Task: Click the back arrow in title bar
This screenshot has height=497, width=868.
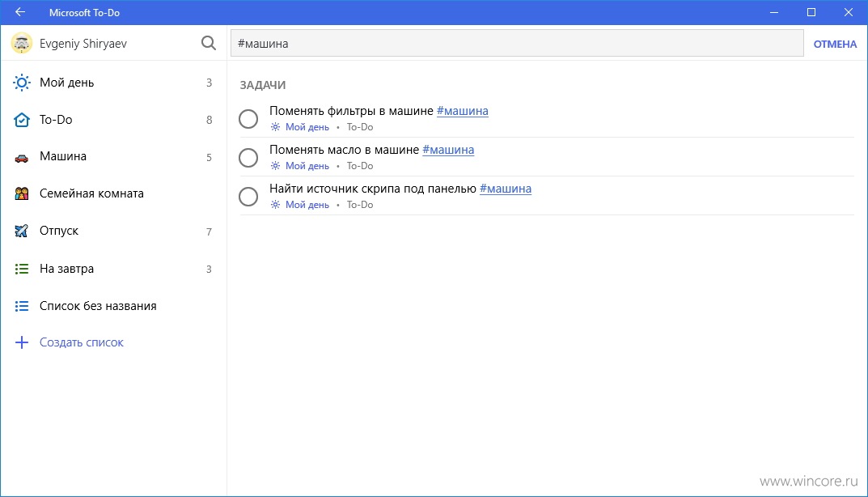Action: tap(20, 11)
